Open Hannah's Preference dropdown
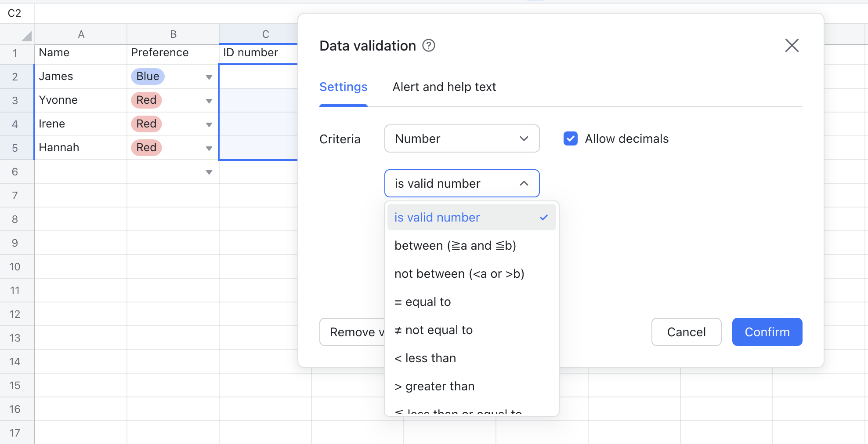This screenshot has width=868, height=444. (x=209, y=148)
